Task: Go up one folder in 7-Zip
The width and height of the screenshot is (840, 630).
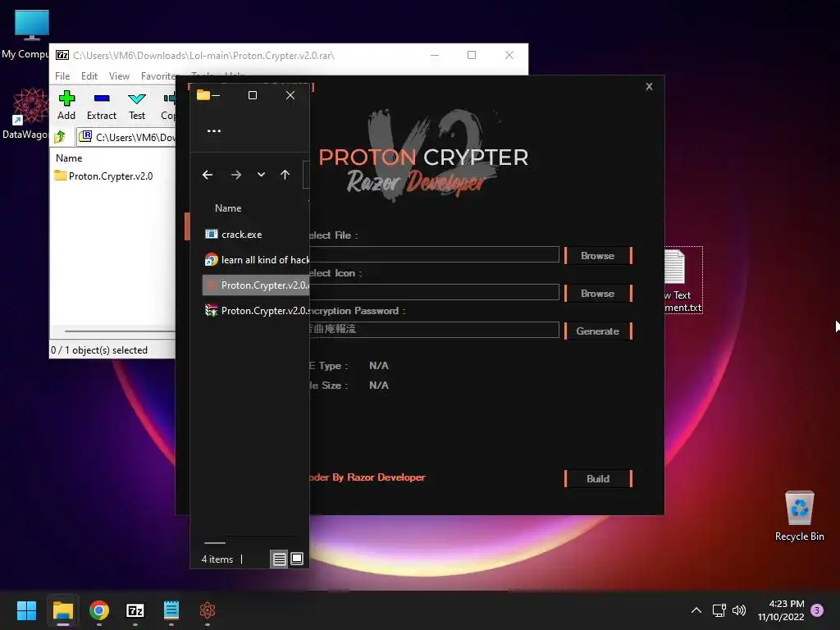Action: pos(60,137)
